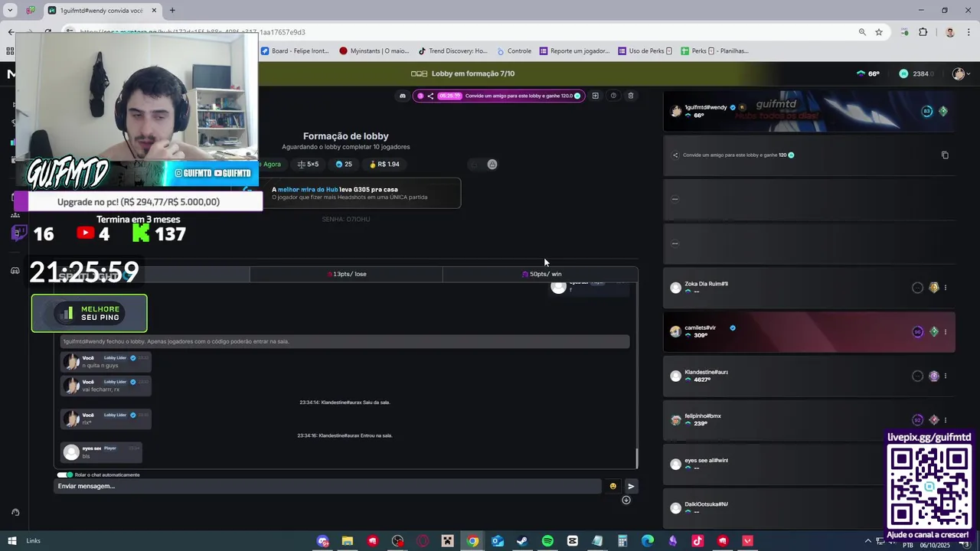Click the browser zoom magnifier icon
Image resolution: width=980 pixels, height=551 pixels.
click(862, 32)
